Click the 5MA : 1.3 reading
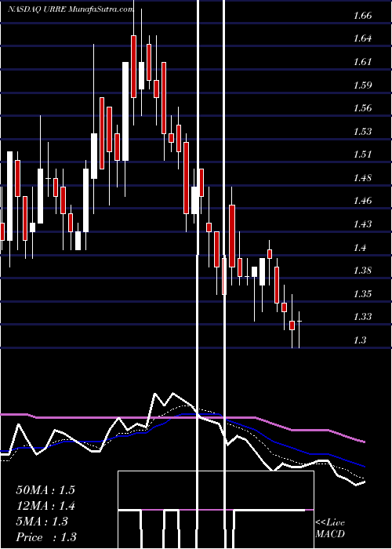Viewport: 392px width, 549px height. 42,522
